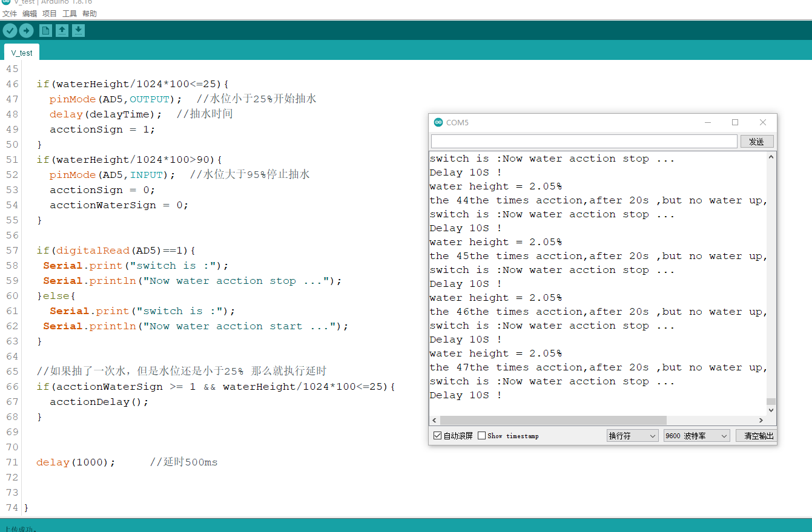
Task: Click the acctionDelay(); code line
Action: pos(99,402)
